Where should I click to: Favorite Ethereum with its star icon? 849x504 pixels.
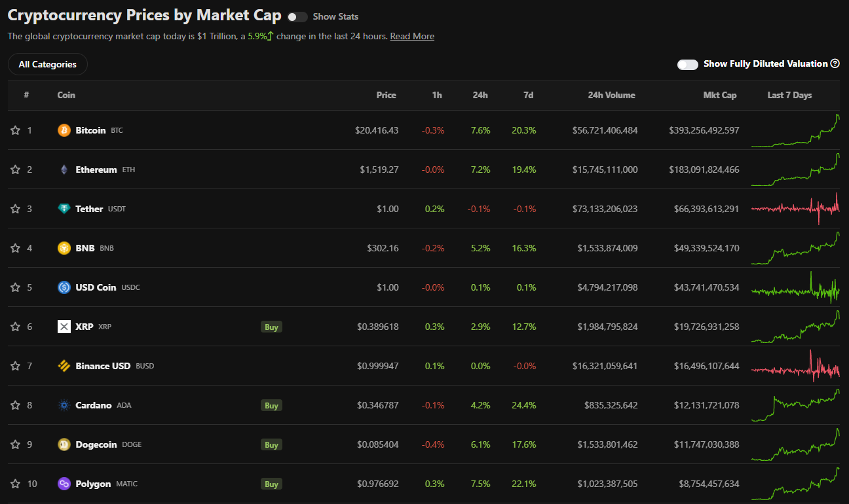pyautogui.click(x=15, y=170)
